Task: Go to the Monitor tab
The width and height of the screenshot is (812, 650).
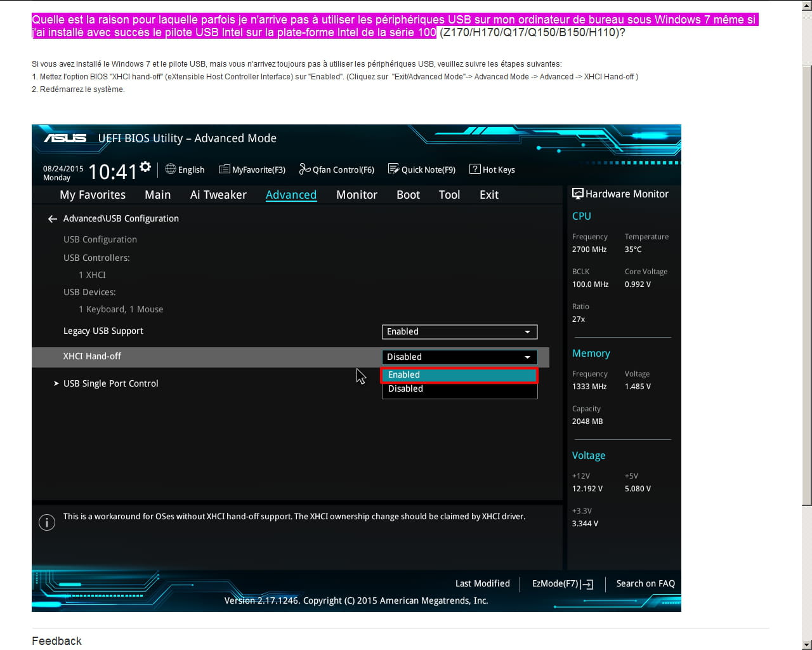Action: point(357,195)
